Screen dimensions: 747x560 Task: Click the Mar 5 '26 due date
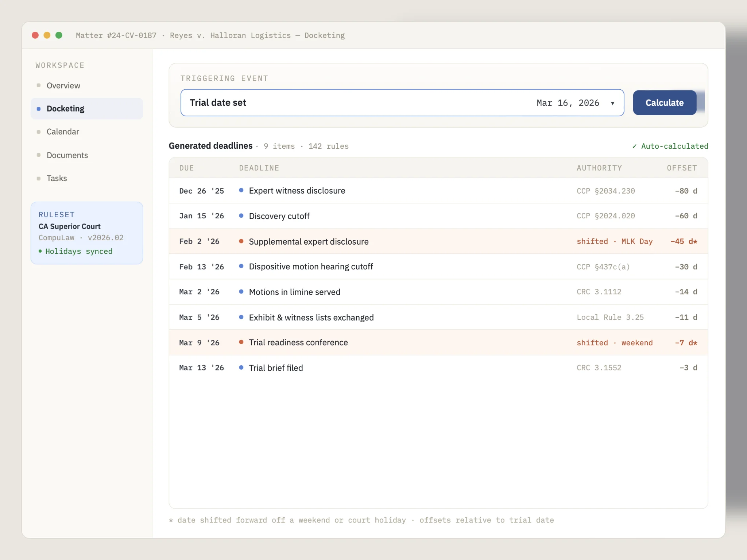pos(199,317)
